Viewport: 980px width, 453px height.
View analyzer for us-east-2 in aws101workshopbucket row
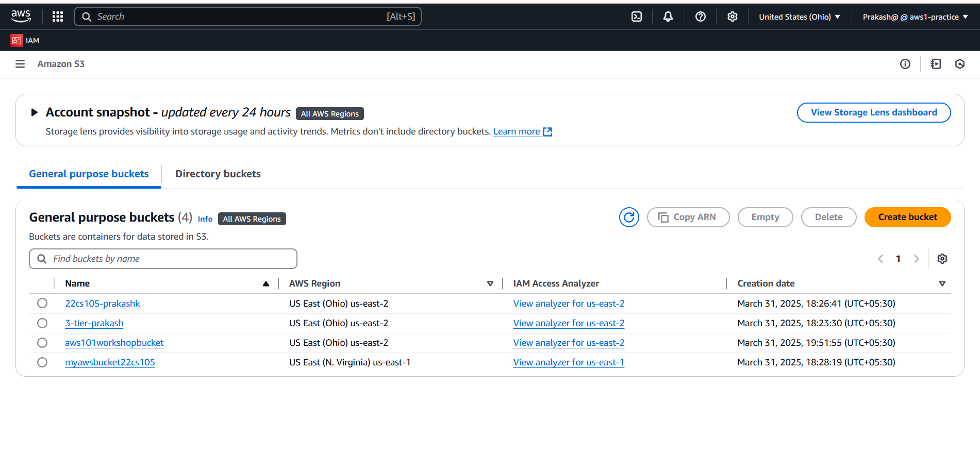(x=569, y=343)
